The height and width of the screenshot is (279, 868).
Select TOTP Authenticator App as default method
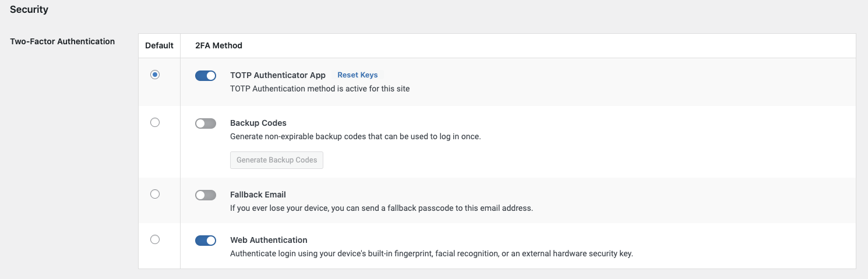[x=154, y=75]
